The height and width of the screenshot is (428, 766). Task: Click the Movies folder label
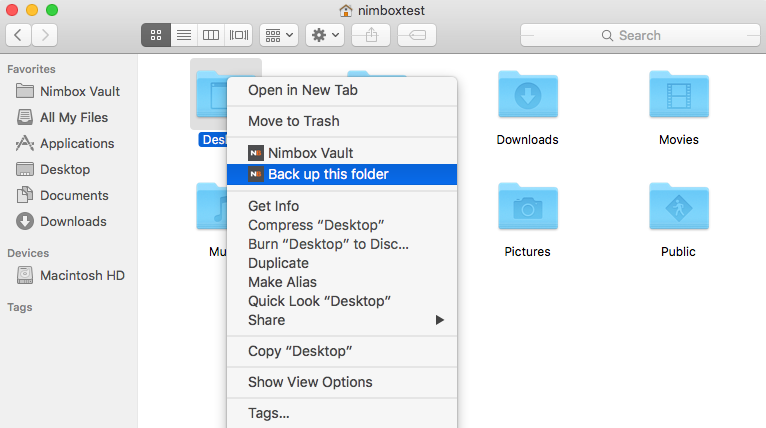[679, 140]
